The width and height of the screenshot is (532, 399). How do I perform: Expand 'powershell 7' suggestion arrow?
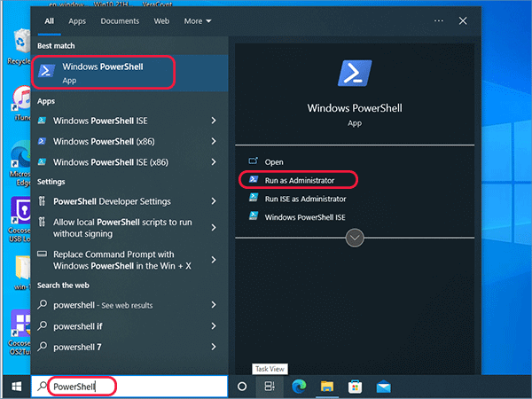tap(214, 347)
